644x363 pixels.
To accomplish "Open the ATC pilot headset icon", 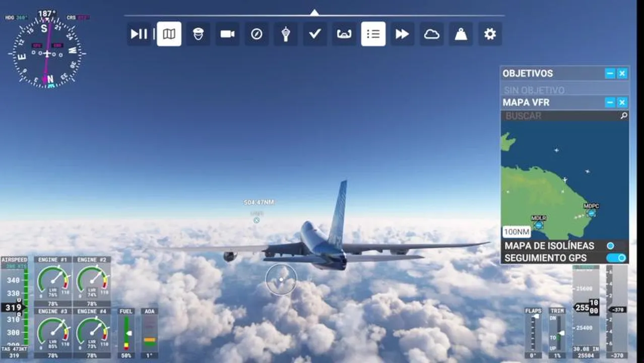I will [198, 34].
